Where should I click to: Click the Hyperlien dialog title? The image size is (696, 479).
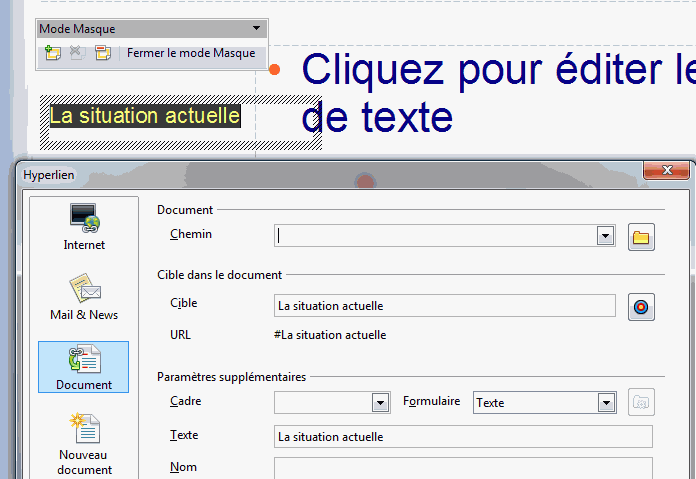coord(49,175)
